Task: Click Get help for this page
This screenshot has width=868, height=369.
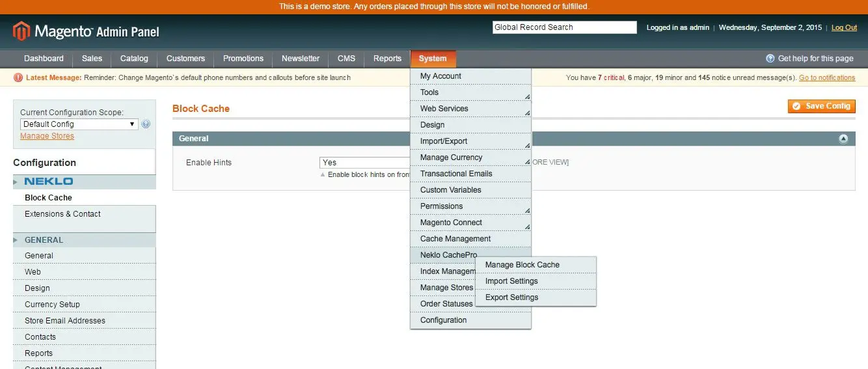Action: pos(815,59)
